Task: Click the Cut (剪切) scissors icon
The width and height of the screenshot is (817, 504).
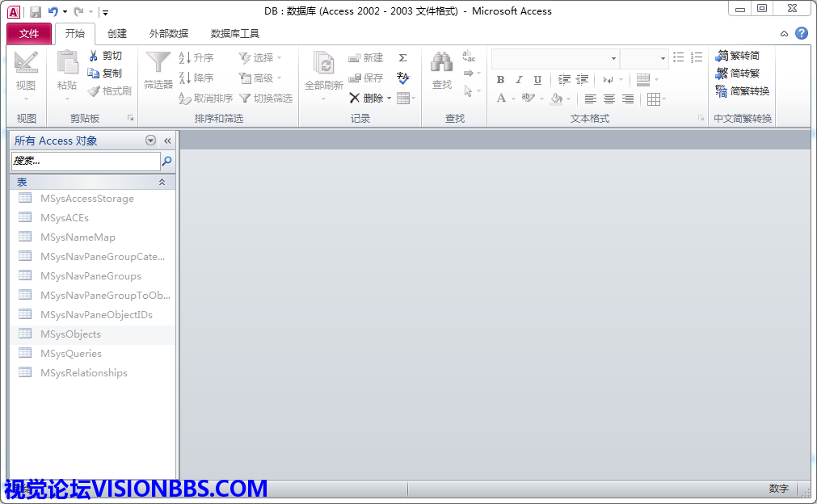Action: point(93,56)
